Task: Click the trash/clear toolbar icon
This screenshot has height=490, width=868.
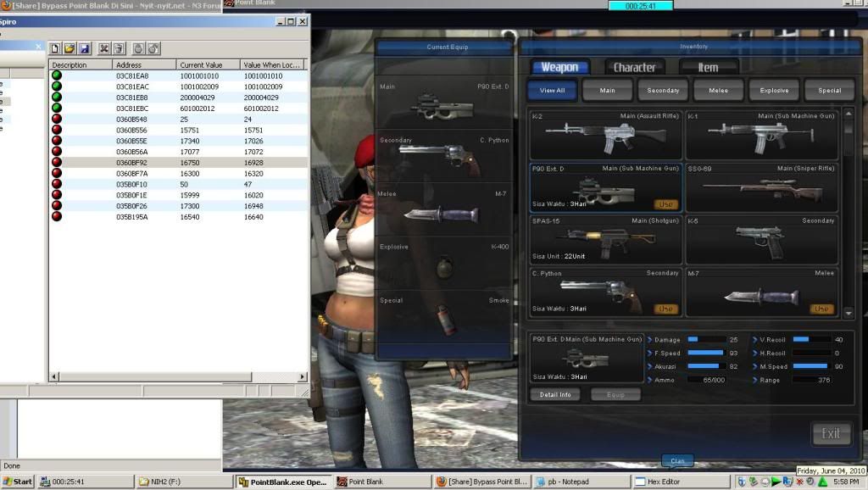Action: 119,48
